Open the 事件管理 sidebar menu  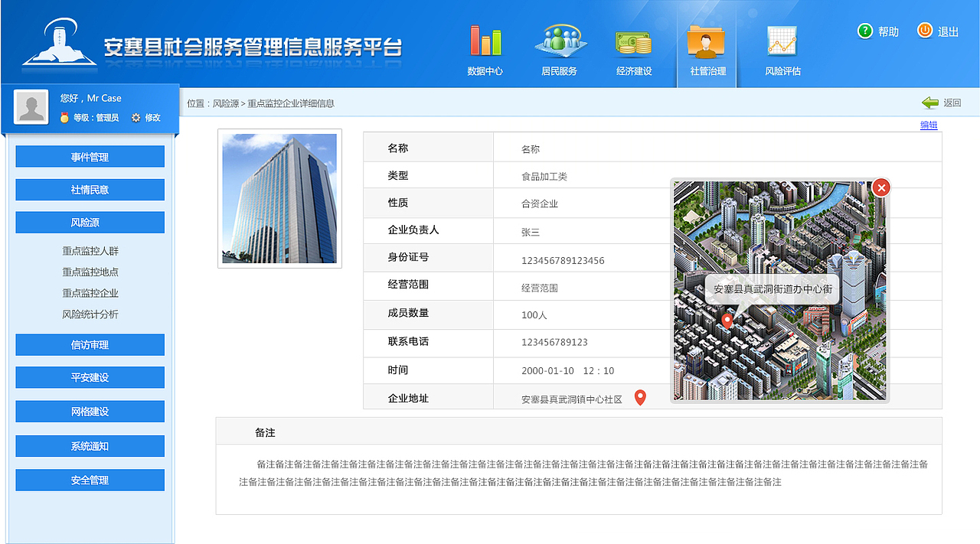point(90,157)
